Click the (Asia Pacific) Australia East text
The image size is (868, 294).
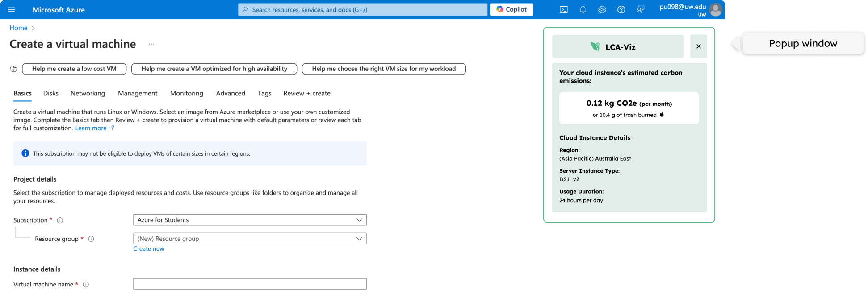tap(595, 158)
